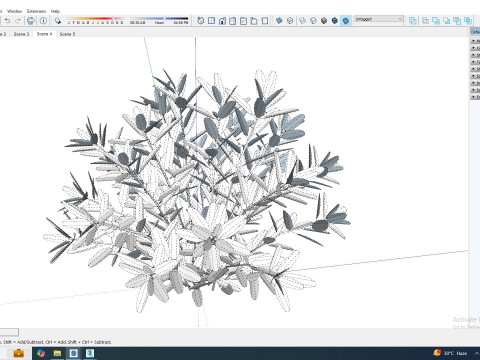The height and width of the screenshot is (360, 480).
Task: Print the model with printer icon
Action: tap(31, 21)
